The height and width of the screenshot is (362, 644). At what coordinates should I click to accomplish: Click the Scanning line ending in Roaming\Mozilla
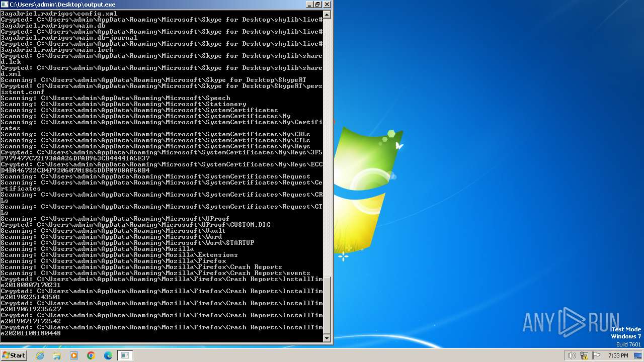(x=97, y=249)
